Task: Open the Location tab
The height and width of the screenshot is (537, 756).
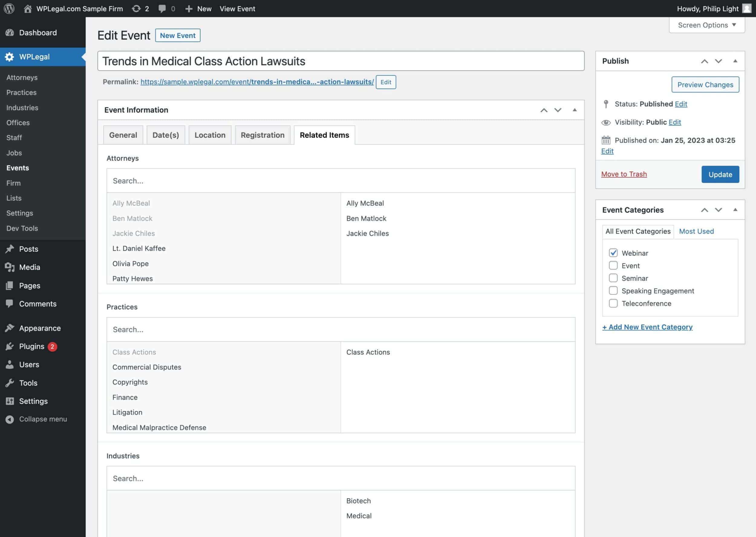Action: [x=210, y=135]
